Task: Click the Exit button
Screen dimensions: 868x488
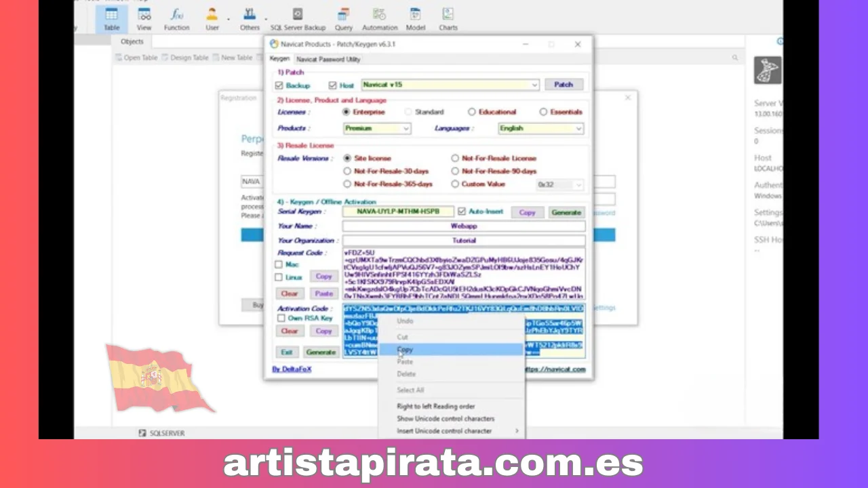Action: point(287,352)
